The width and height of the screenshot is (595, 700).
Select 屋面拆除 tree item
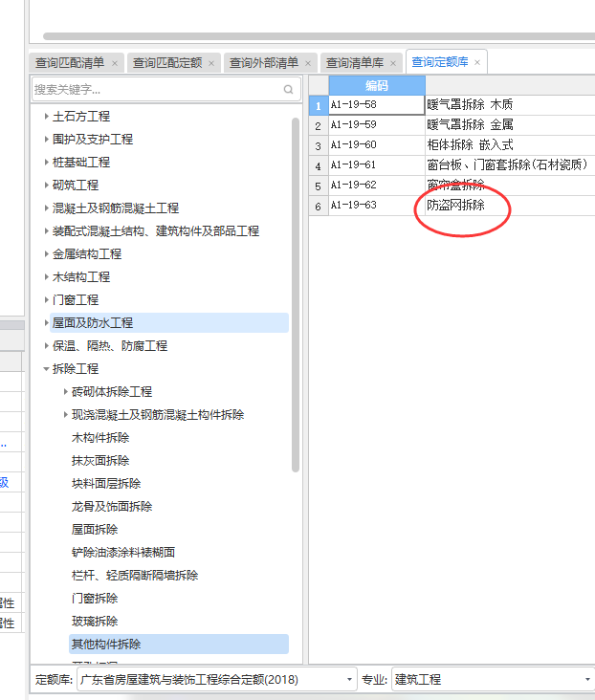click(95, 530)
